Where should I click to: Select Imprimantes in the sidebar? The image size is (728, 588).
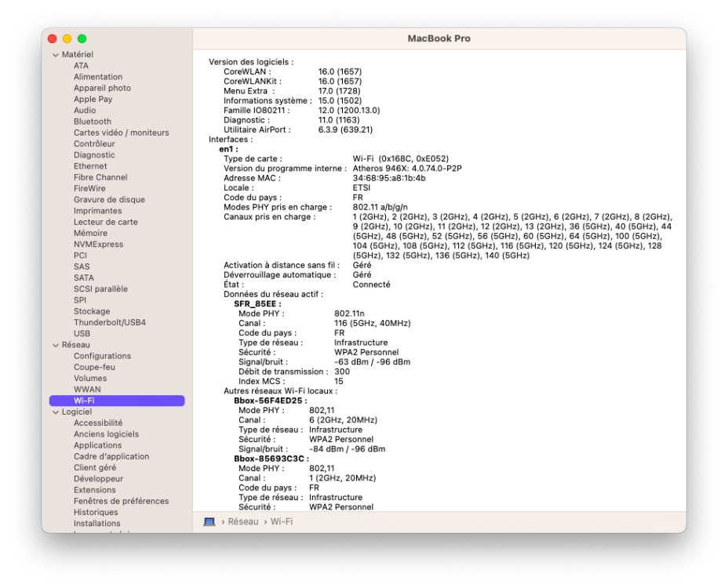click(97, 211)
